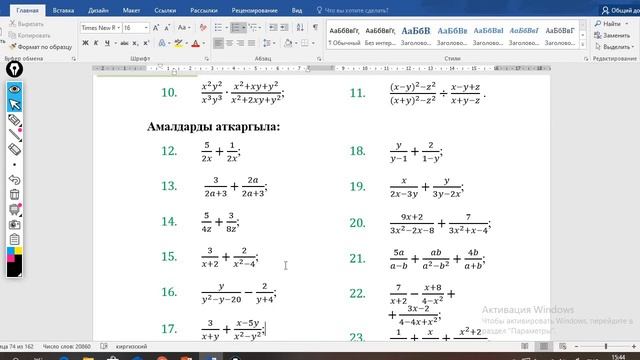
Task: Select the arrow cursor tool in annotation toolbar
Action: click(14, 104)
